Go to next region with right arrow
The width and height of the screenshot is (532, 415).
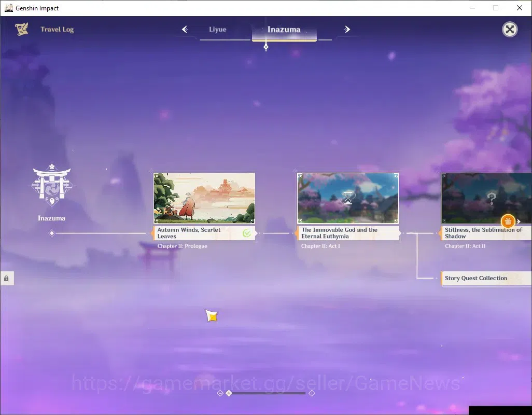(347, 29)
